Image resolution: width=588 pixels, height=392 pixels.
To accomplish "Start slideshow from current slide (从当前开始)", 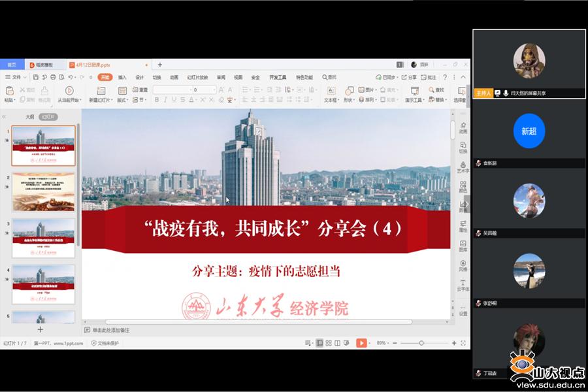I will pyautogui.click(x=69, y=91).
